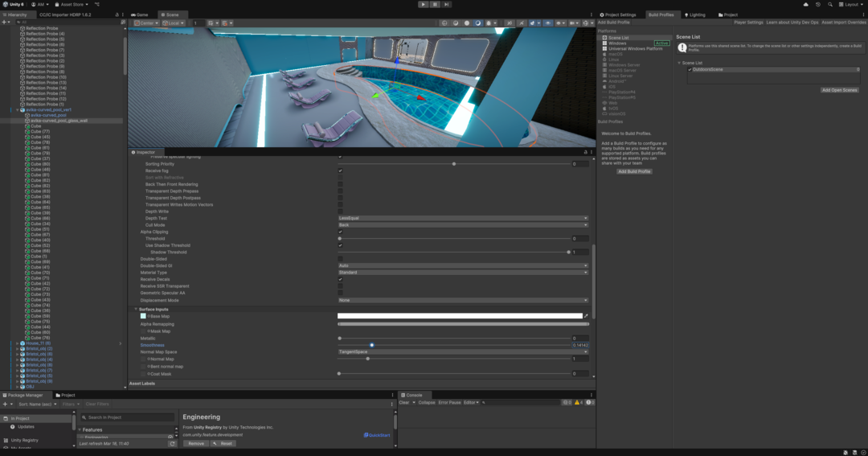Image resolution: width=868 pixels, height=456 pixels.
Task: Open the Depth Test dropdown
Action: pos(463,218)
